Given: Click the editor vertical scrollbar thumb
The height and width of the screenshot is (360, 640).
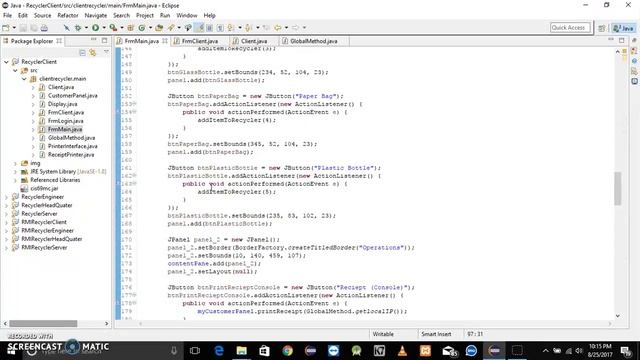Looking at the screenshot, I should point(618,188).
